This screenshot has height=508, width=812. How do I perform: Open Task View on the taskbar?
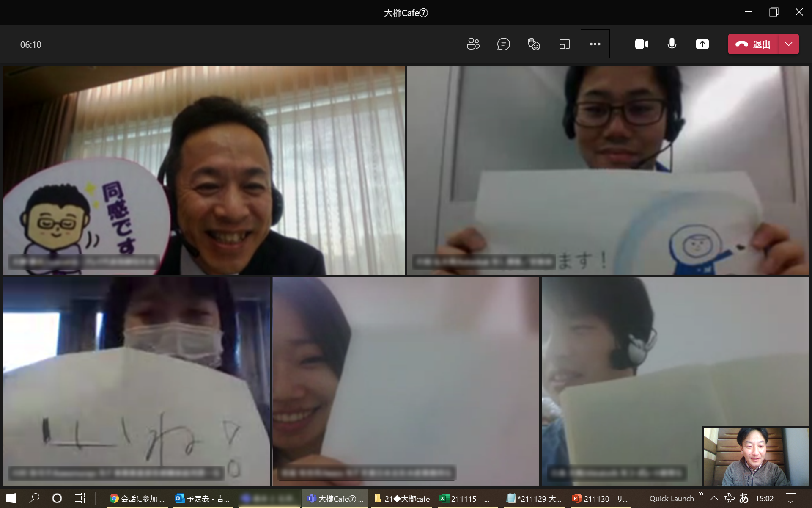coord(80,498)
